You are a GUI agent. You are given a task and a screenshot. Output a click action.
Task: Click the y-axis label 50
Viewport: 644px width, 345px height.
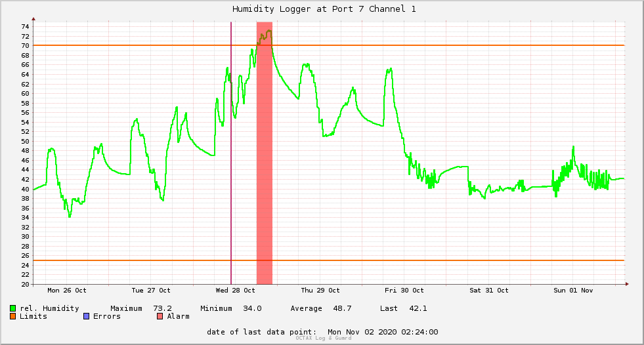coord(25,142)
